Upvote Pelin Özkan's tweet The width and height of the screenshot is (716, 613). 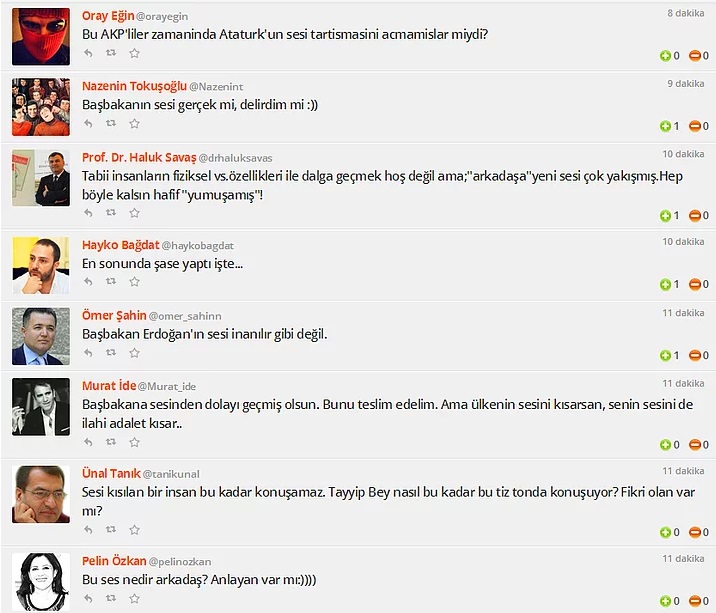point(665,601)
